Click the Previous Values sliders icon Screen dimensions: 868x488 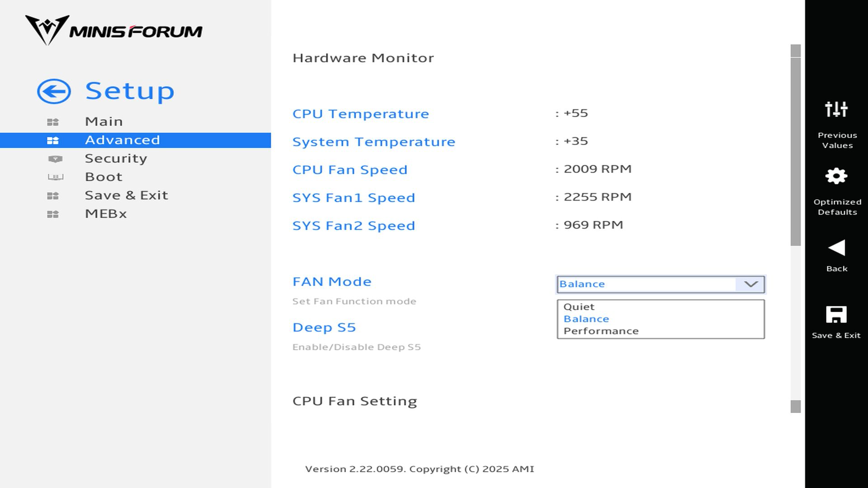click(836, 109)
